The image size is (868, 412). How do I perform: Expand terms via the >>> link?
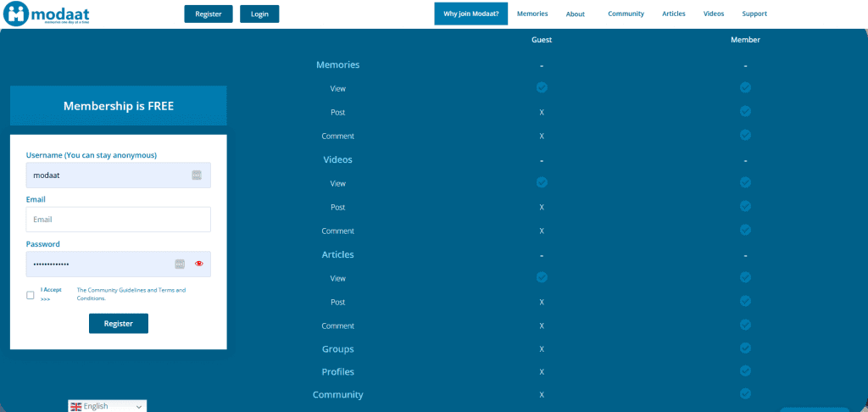tap(46, 299)
